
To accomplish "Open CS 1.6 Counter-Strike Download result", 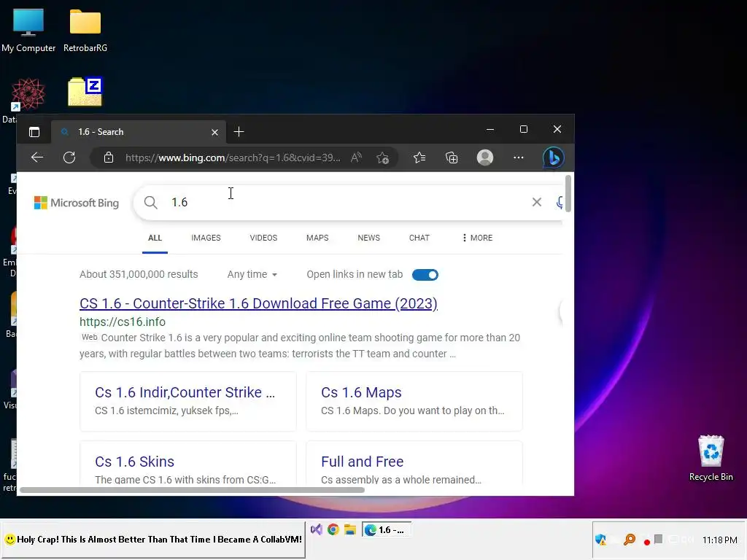I will pyautogui.click(x=258, y=303).
